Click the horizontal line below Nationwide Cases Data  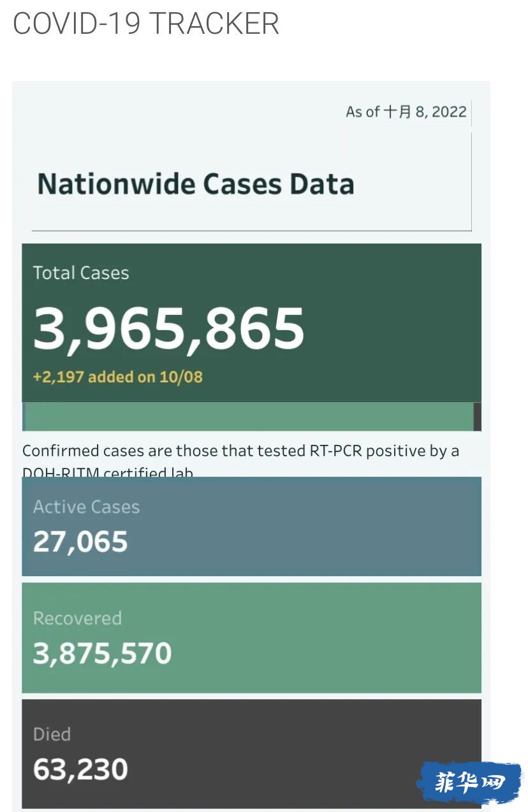251,231
